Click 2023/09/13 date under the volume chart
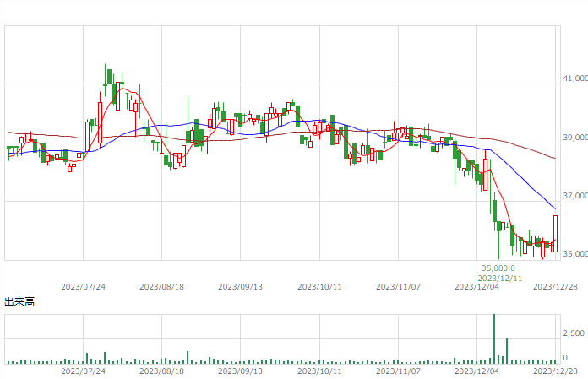Viewport: 588px width, 379px height. point(241,371)
